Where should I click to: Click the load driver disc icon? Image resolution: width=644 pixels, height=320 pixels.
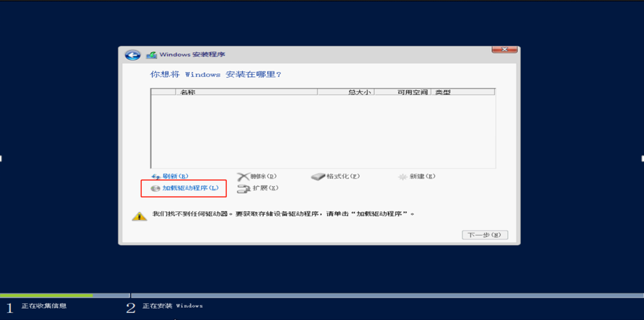tap(156, 189)
